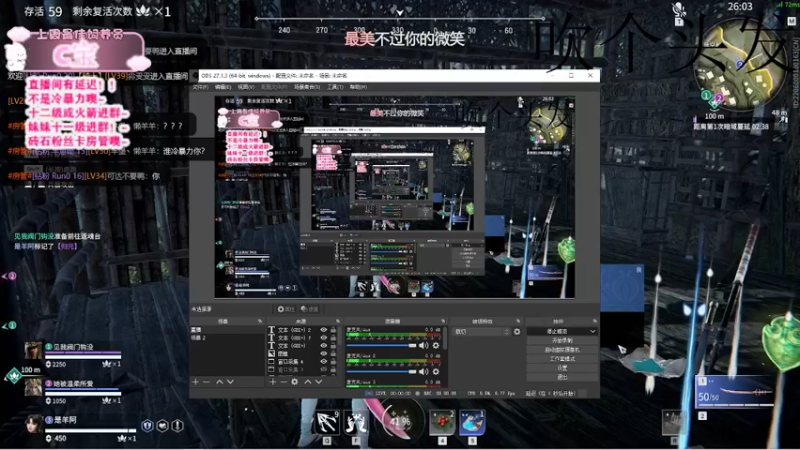Open the stop streaming dropdown arrow

[x=592, y=331]
